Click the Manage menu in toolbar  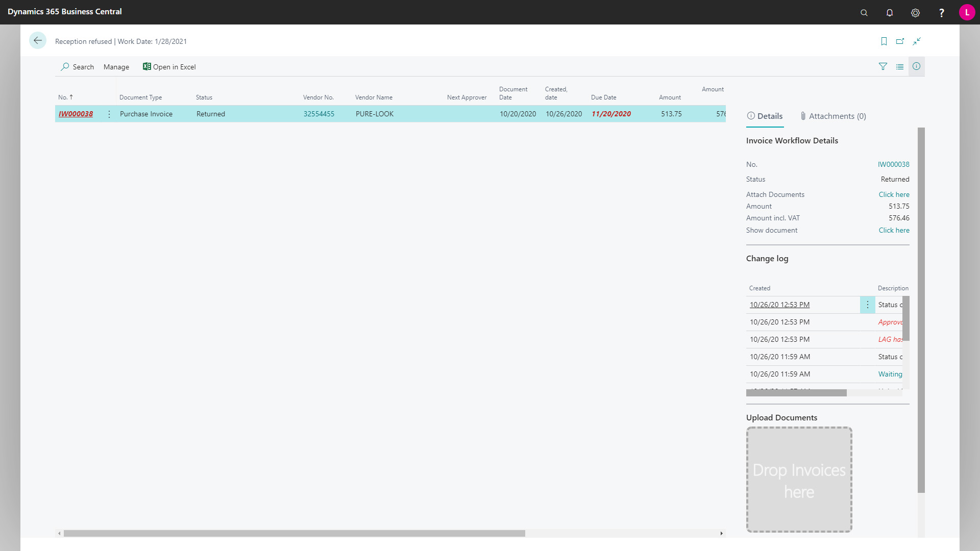point(116,67)
